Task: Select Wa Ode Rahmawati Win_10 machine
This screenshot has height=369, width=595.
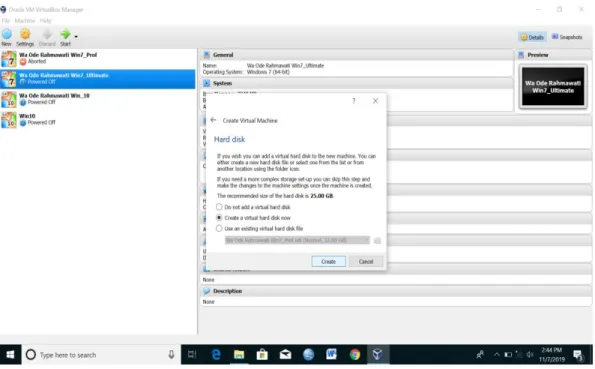Action: [x=98, y=99]
